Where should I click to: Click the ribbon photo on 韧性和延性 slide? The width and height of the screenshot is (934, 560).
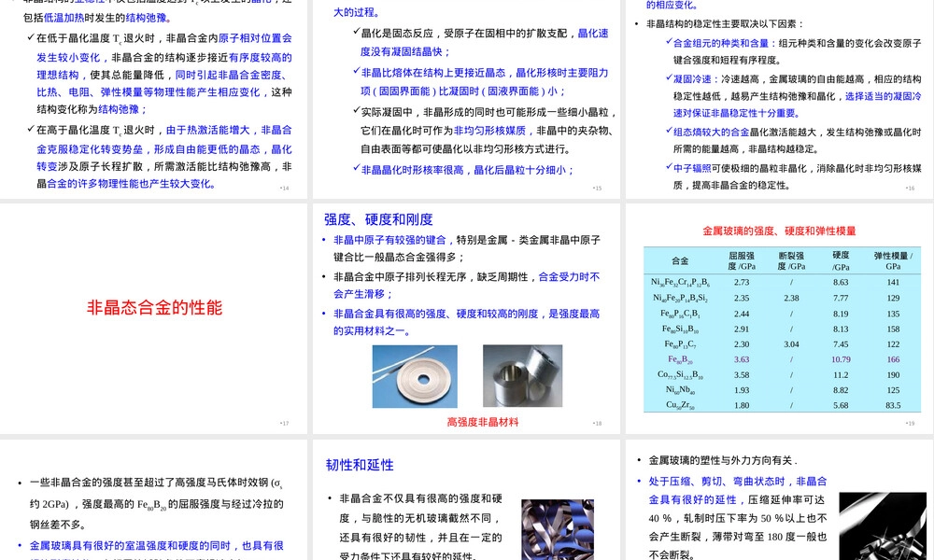click(558, 529)
